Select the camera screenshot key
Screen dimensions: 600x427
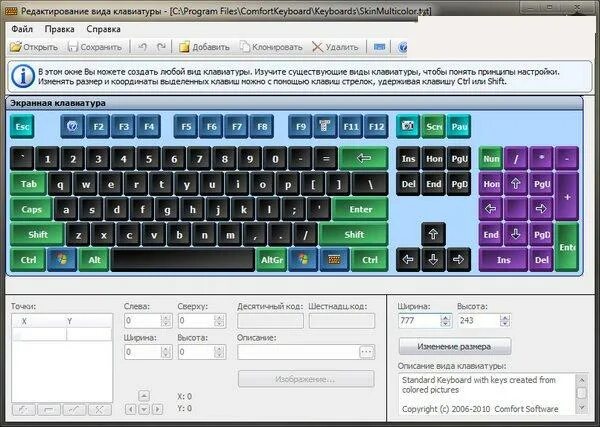[x=408, y=126]
